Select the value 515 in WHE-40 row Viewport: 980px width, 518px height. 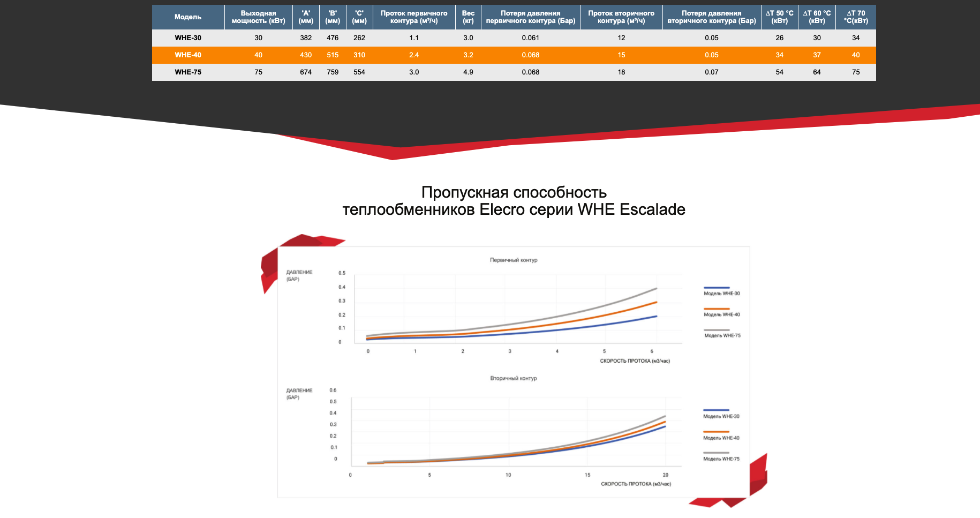click(x=333, y=55)
